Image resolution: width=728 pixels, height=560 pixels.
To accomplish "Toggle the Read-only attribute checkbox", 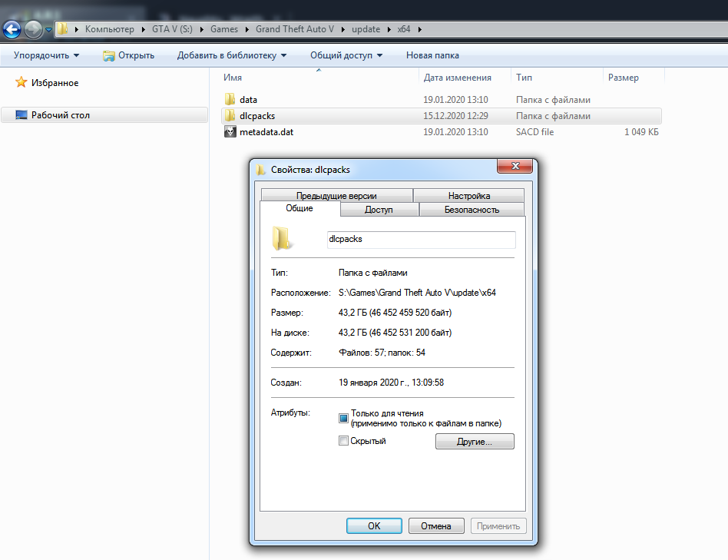I will click(343, 418).
